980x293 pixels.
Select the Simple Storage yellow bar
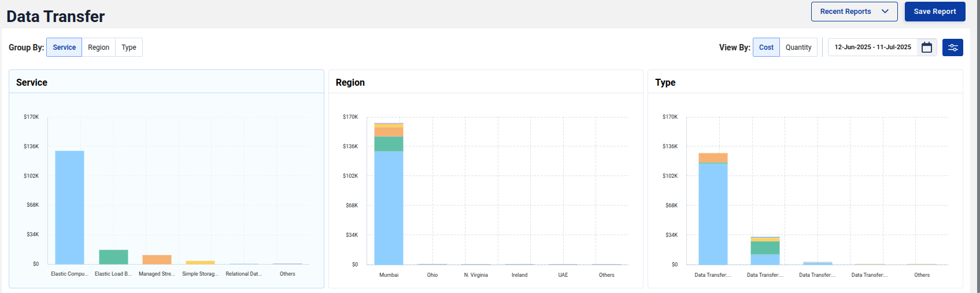pos(200,262)
